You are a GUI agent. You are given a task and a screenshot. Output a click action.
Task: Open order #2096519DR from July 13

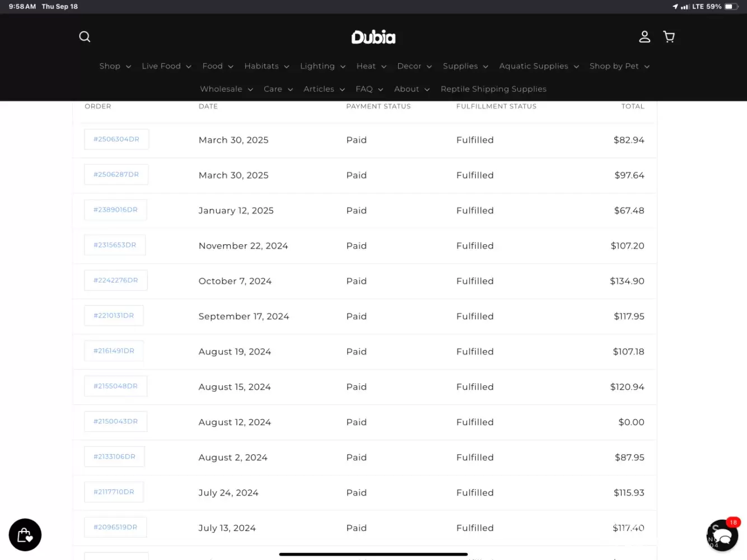[115, 528]
